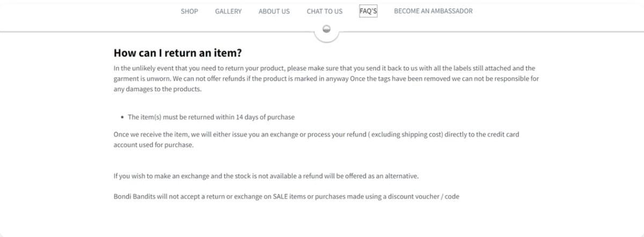Go to the GALLERY page
Image resolution: width=644 pixels, height=237 pixels.
pyautogui.click(x=228, y=11)
